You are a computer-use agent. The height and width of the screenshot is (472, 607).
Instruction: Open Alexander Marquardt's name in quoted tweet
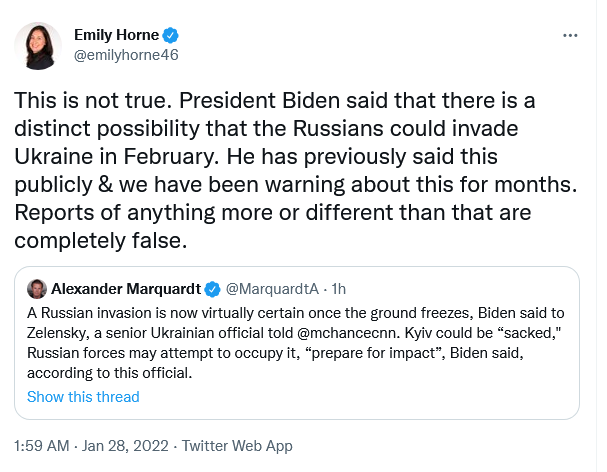[x=125, y=289]
